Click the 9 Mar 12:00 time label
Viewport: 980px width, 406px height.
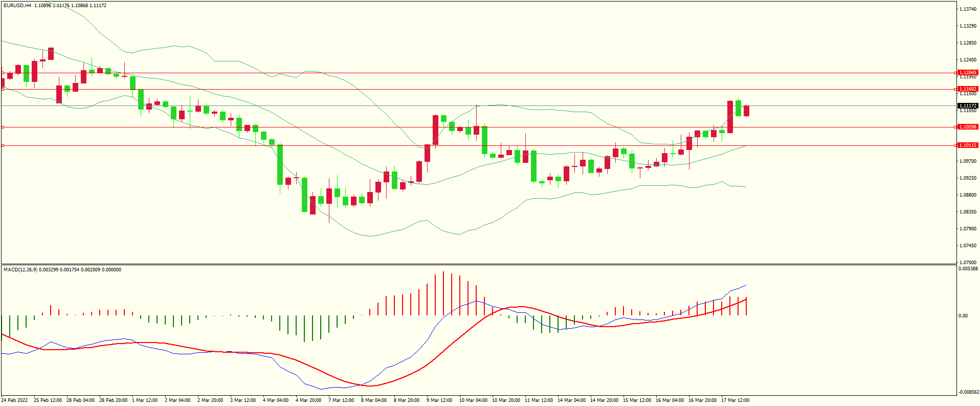coord(439,400)
